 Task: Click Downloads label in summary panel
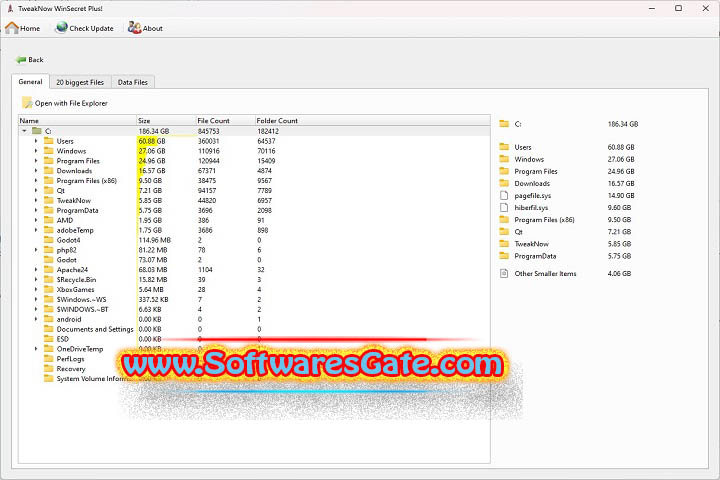[x=532, y=183]
